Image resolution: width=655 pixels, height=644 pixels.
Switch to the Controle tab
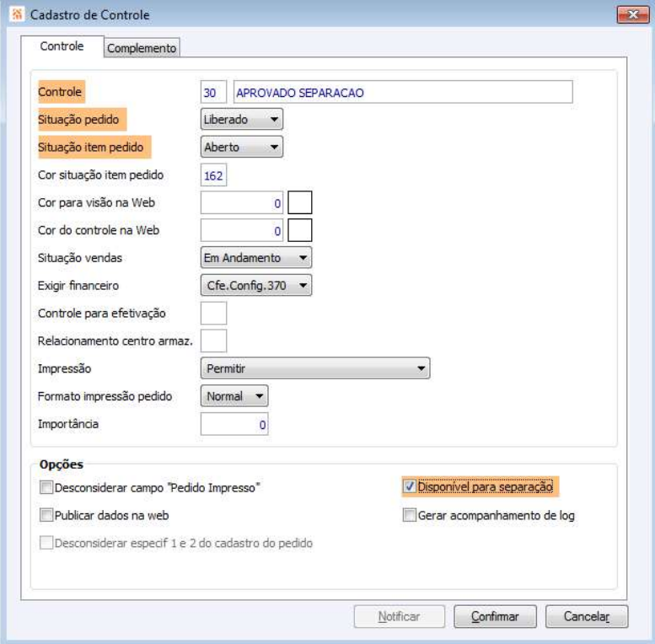(62, 46)
